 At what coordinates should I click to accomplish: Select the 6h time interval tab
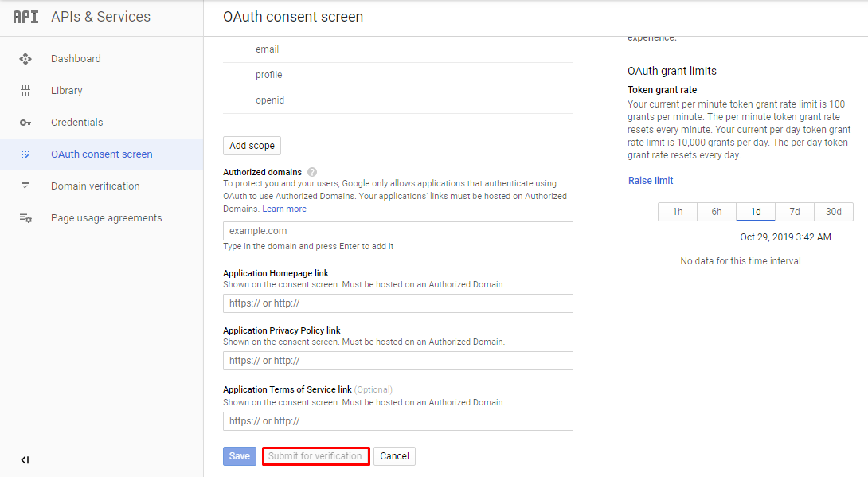(x=717, y=212)
